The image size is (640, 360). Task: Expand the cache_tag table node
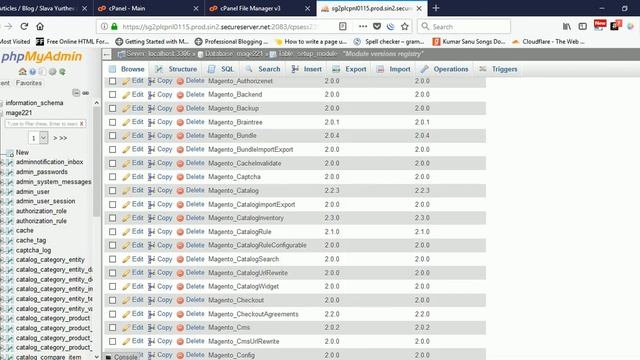(x=2, y=241)
